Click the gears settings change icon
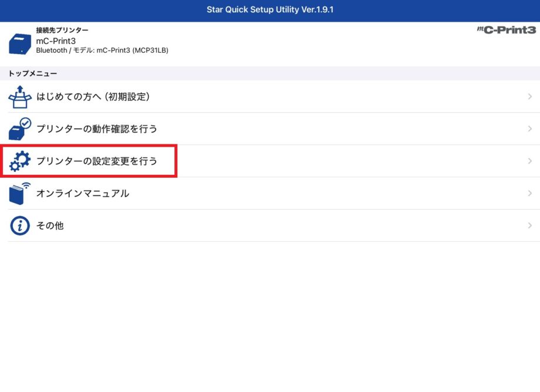The image size is (540, 392). (x=20, y=161)
